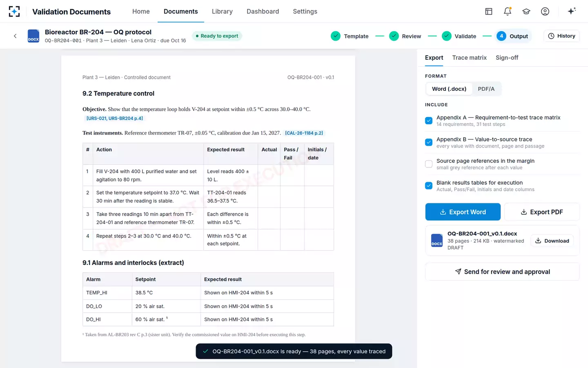Click the '9.2 Temperature control' heading
The width and height of the screenshot is (588, 368).
click(x=118, y=93)
